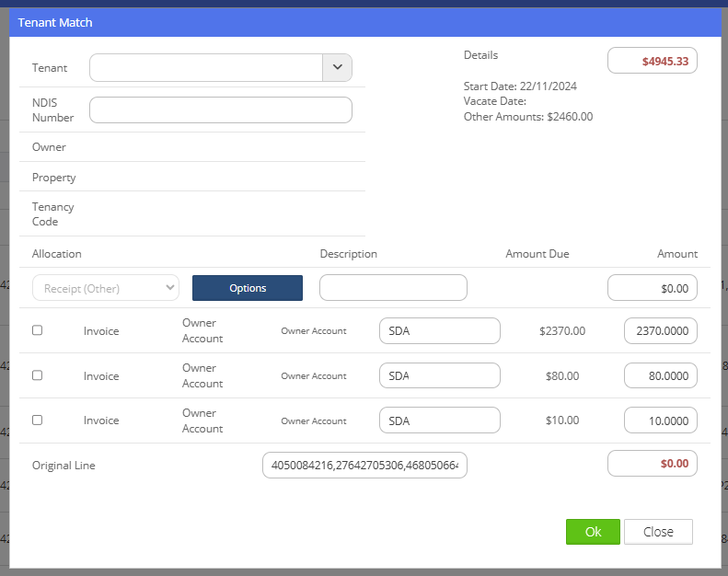This screenshot has height=576, width=728.
Task: Click the 2370.0000 amount field
Action: tap(661, 330)
